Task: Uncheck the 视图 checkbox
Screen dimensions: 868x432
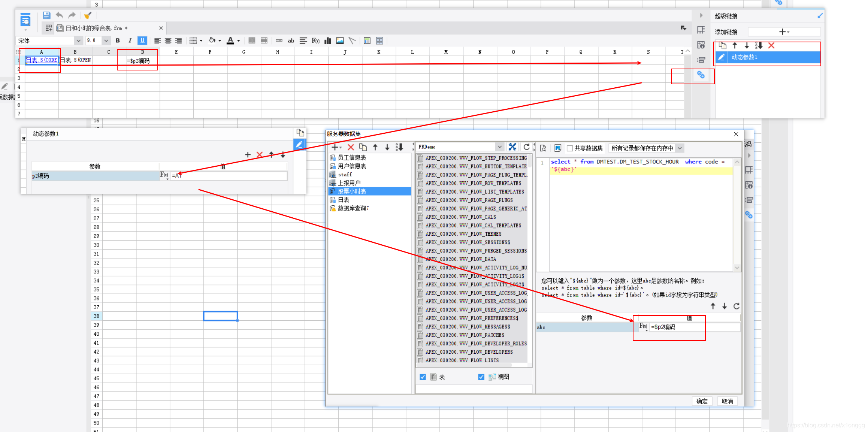Action: pos(481,377)
